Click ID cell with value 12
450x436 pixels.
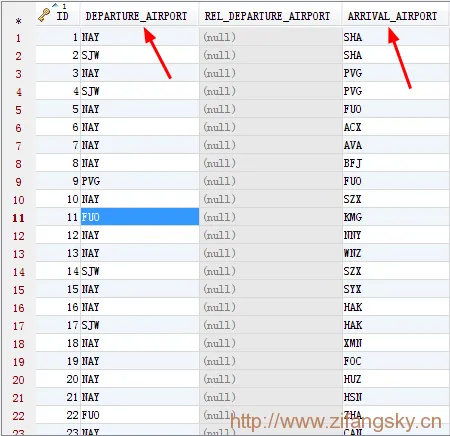point(58,235)
